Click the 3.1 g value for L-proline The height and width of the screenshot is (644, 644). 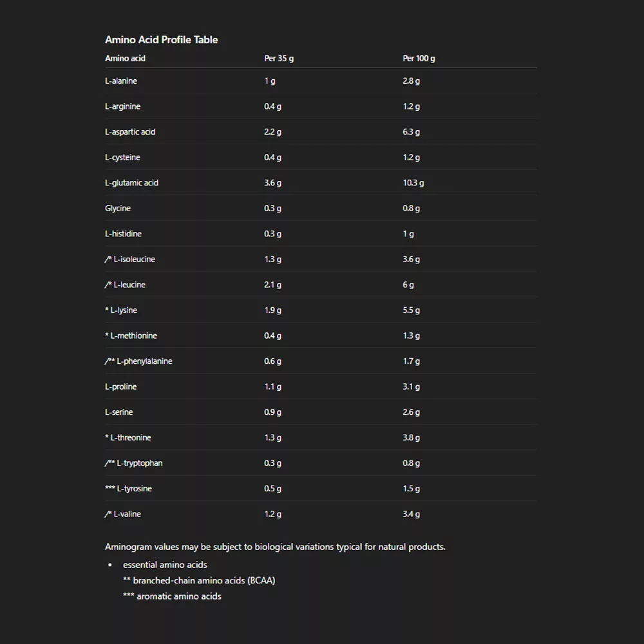411,387
